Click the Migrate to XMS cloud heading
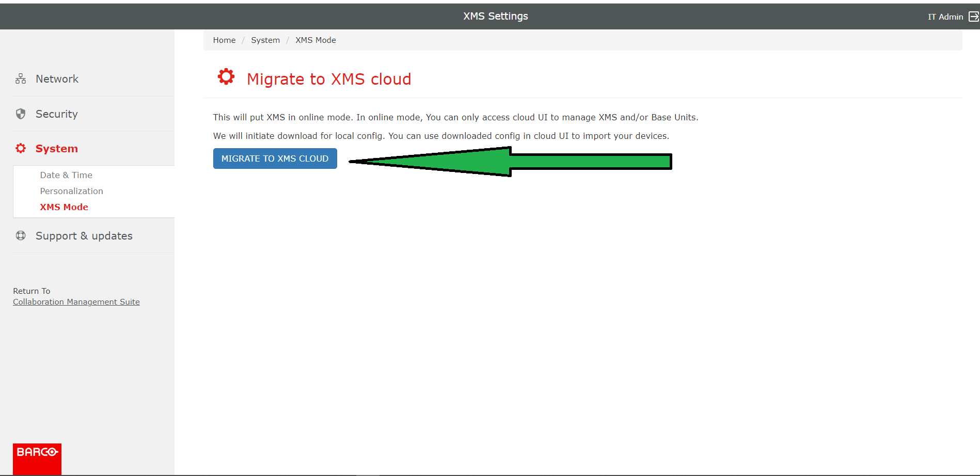 (x=329, y=79)
